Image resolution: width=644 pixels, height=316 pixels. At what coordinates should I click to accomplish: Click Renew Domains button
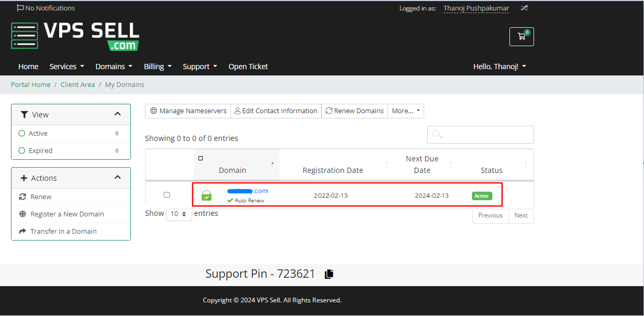click(354, 111)
